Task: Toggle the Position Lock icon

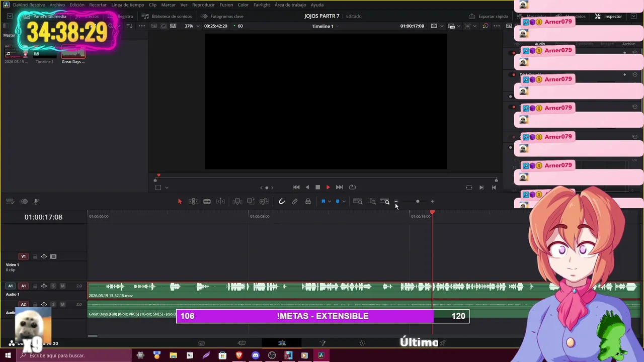Action: pos(308,202)
